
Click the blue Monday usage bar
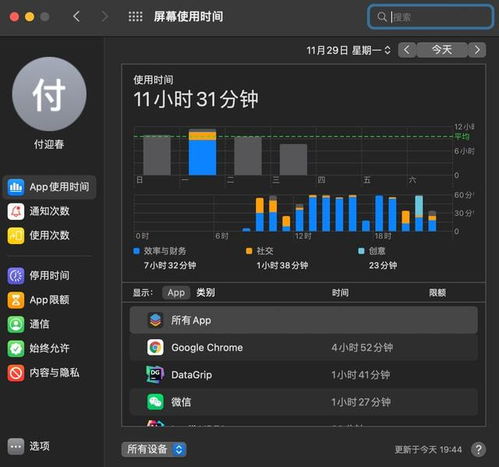coord(202,157)
